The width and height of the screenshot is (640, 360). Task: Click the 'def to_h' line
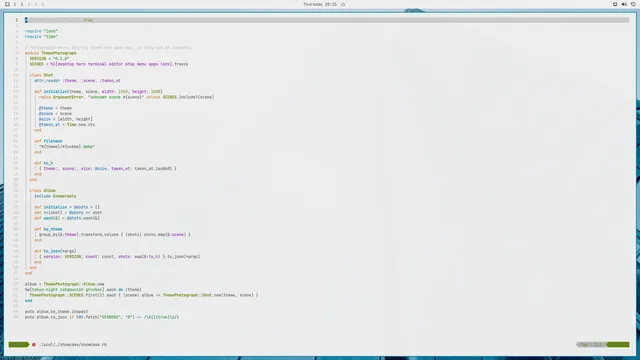(44, 163)
